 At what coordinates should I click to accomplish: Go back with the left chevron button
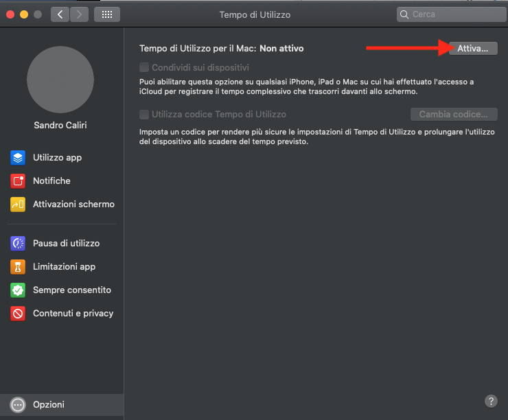(60, 14)
